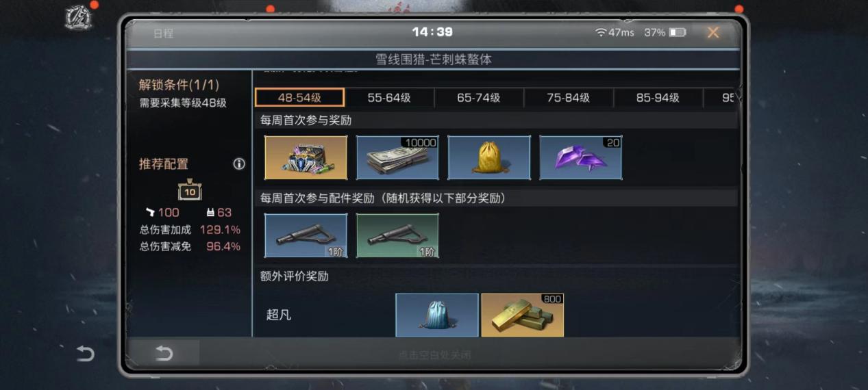The width and height of the screenshot is (868, 390).
Task: Tap the back arrow in the panel footer
Action: pos(164,353)
